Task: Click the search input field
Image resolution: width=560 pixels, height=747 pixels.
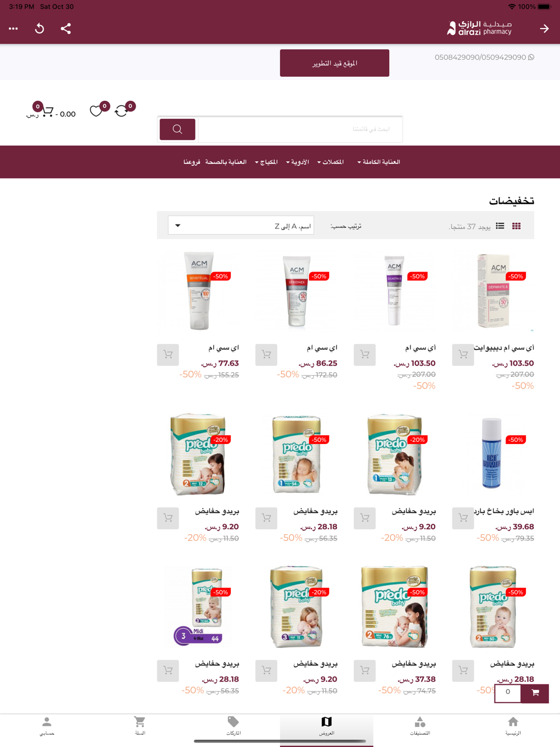Action: [300, 129]
